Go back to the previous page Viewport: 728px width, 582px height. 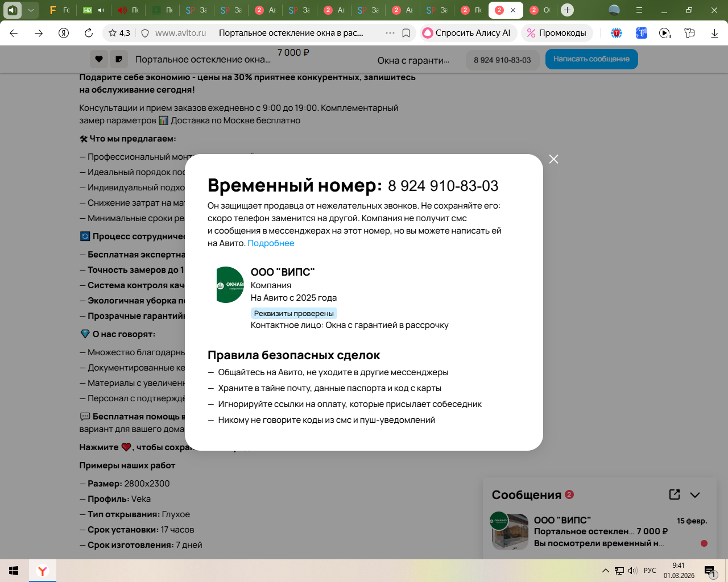pyautogui.click(x=14, y=33)
